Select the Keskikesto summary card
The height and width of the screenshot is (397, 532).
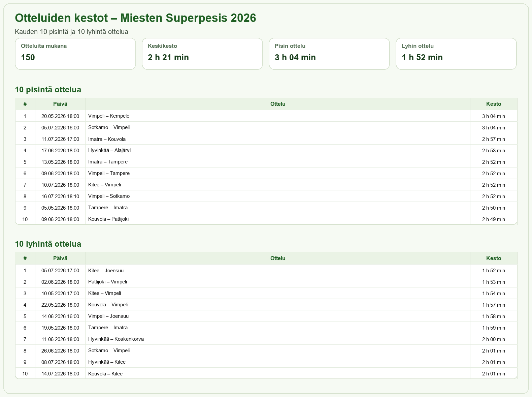(202, 54)
